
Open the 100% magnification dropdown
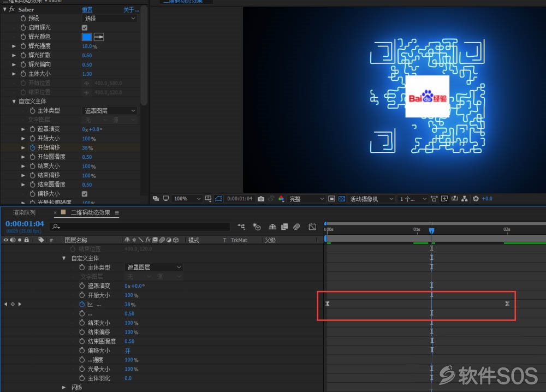click(187, 199)
